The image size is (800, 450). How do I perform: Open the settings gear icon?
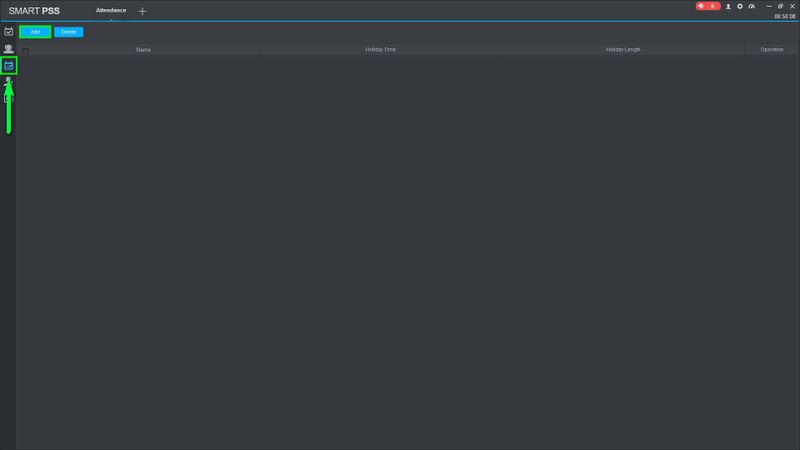pyautogui.click(x=740, y=7)
